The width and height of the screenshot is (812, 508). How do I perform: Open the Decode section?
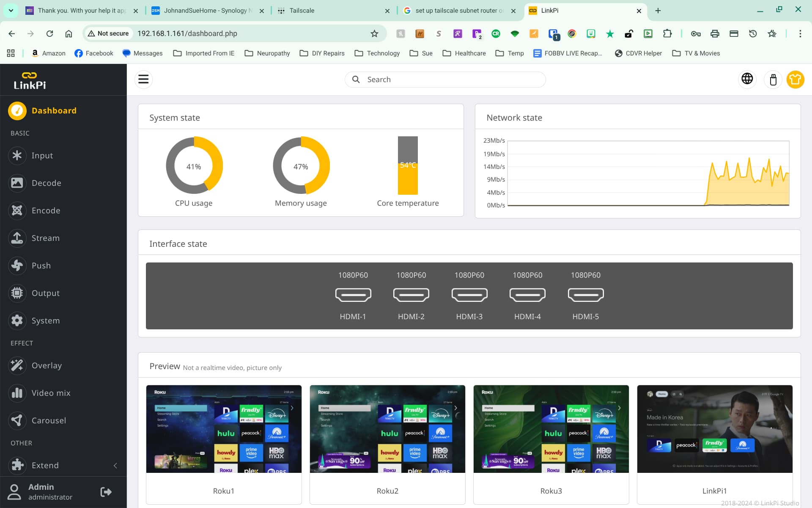click(x=46, y=183)
